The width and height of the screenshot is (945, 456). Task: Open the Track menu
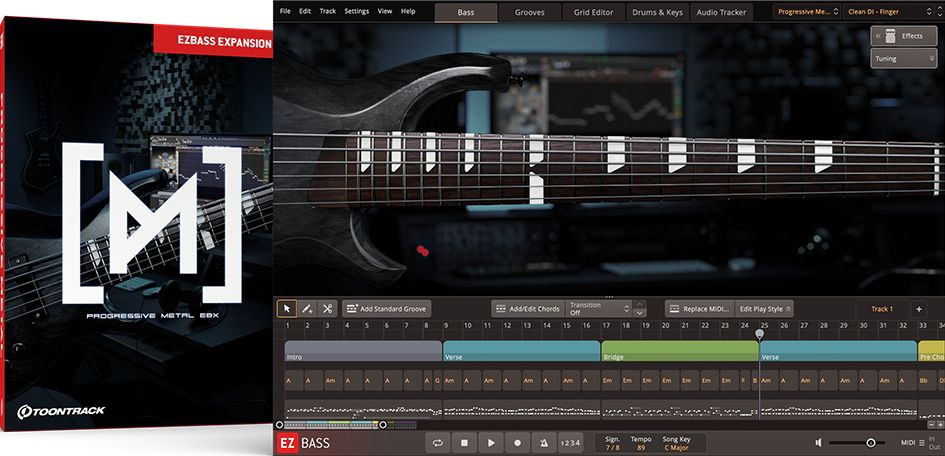click(x=328, y=11)
